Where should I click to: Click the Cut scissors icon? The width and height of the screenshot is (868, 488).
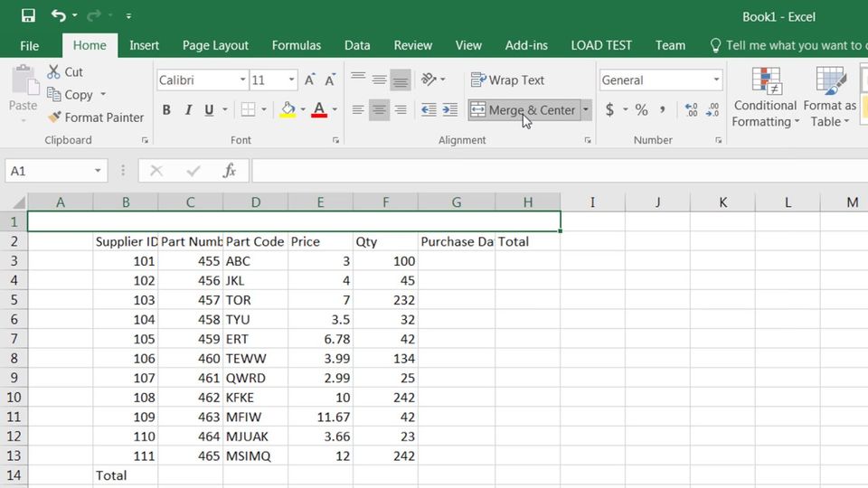point(54,72)
